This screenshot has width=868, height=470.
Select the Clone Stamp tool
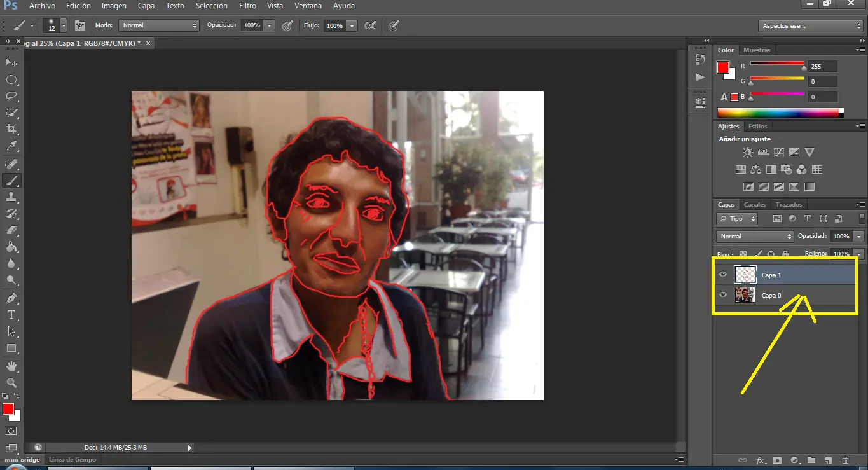click(11, 197)
